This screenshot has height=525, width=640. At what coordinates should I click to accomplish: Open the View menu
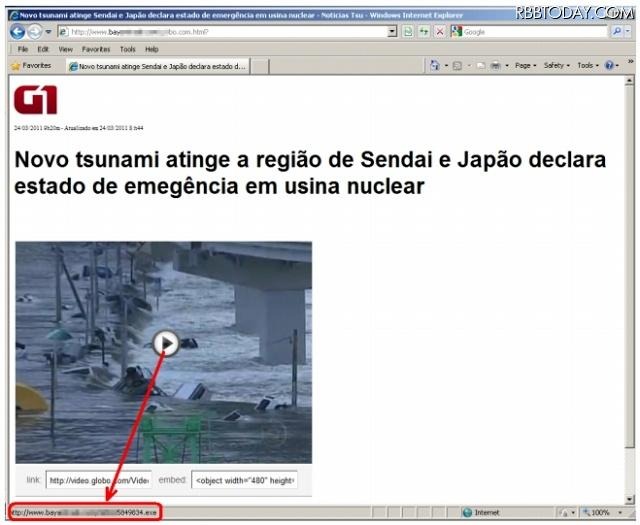click(65, 48)
